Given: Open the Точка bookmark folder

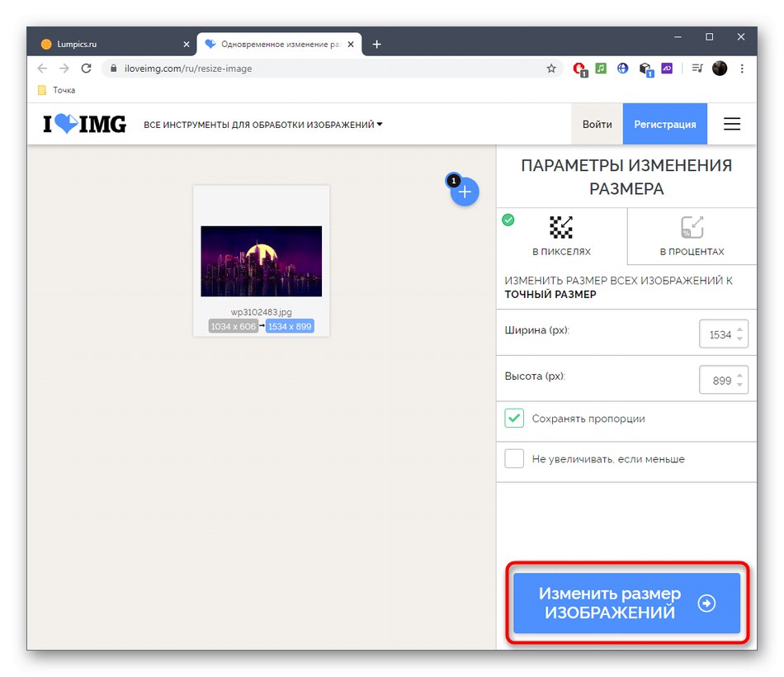Looking at the screenshot, I should pos(57,90).
